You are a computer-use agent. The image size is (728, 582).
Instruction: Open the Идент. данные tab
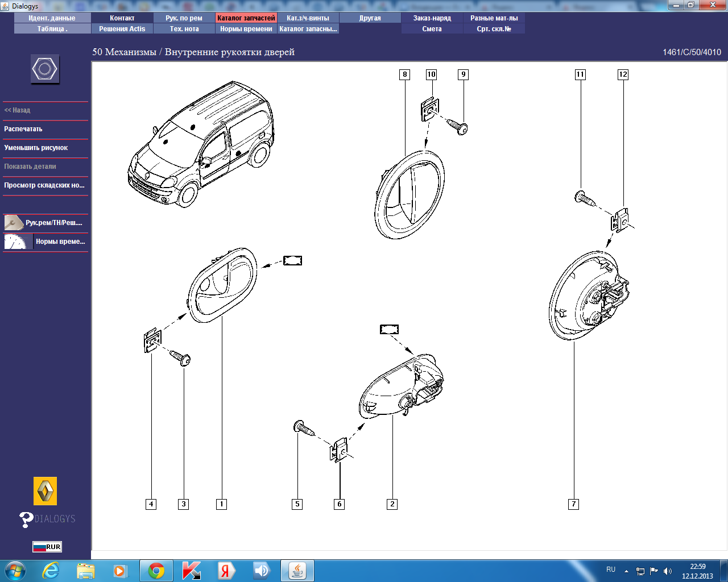[52, 18]
